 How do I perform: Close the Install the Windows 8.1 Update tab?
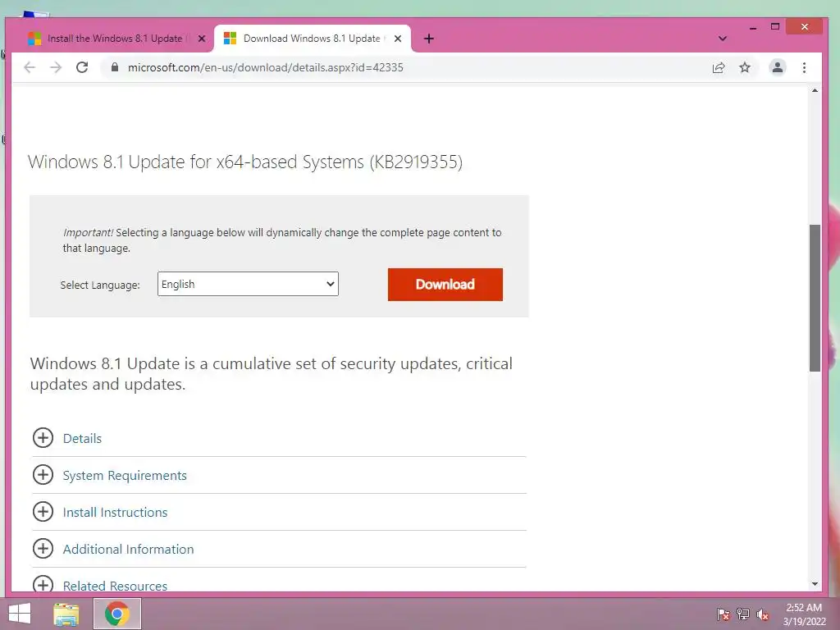coord(202,39)
